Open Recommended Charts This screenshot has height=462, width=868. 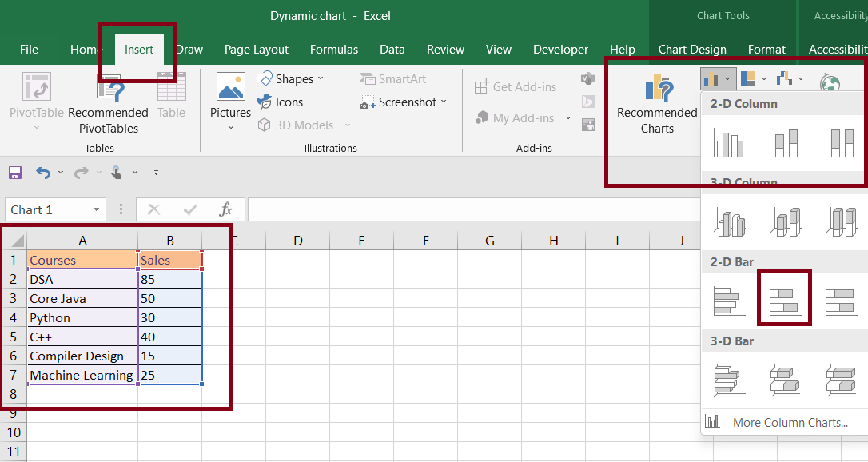point(657,104)
